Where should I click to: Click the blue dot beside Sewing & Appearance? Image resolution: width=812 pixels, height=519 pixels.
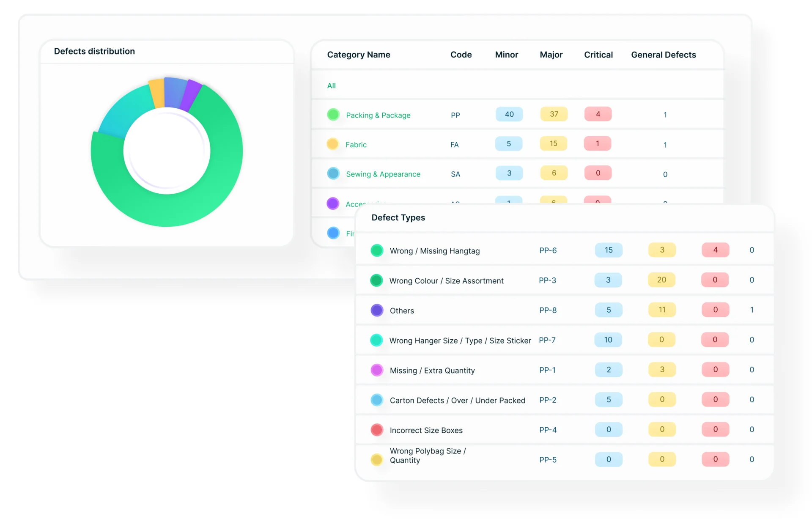(333, 173)
